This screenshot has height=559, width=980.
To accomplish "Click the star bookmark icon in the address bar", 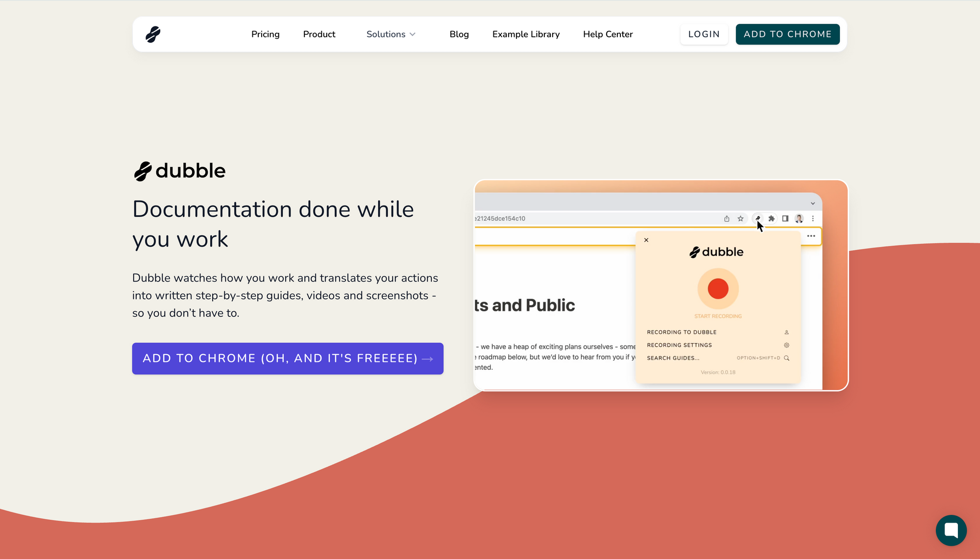I will click(x=740, y=219).
